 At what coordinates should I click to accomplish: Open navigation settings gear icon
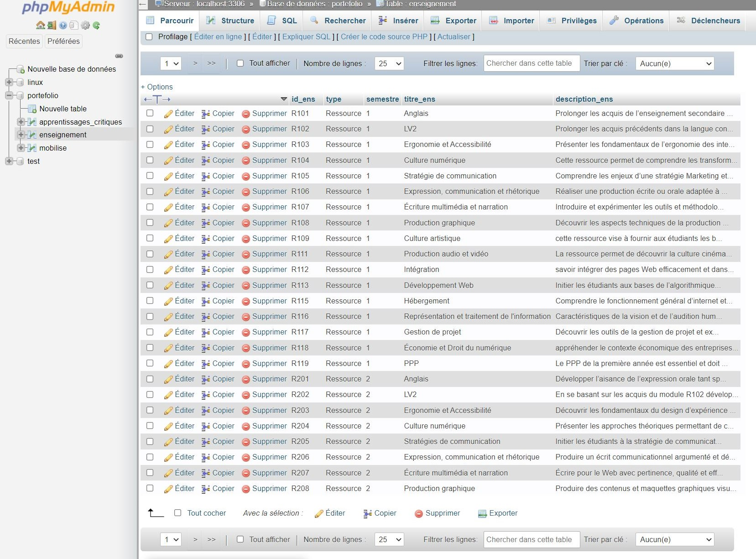[85, 25]
